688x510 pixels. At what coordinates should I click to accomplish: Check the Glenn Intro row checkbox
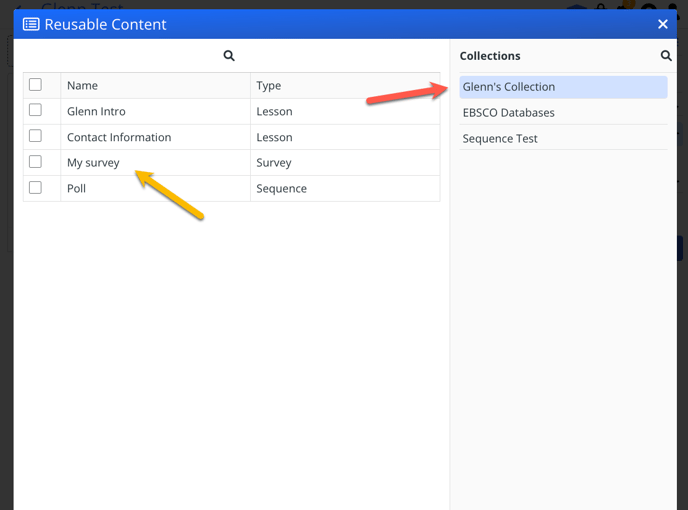pyautogui.click(x=35, y=110)
